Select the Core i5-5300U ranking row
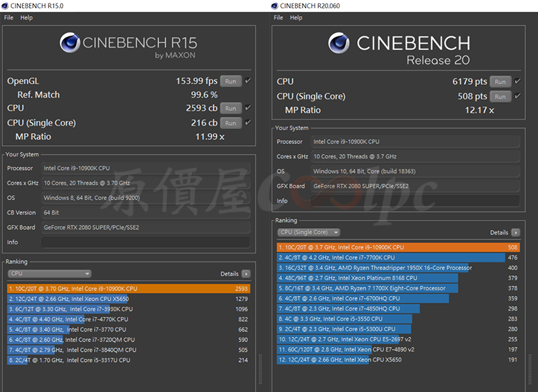538x392 pixels. 398,329
